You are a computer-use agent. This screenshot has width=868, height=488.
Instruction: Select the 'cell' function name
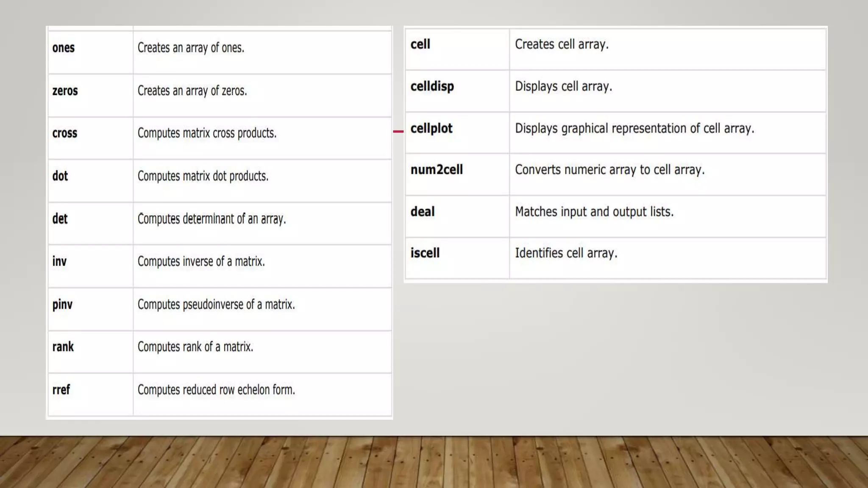(x=420, y=44)
